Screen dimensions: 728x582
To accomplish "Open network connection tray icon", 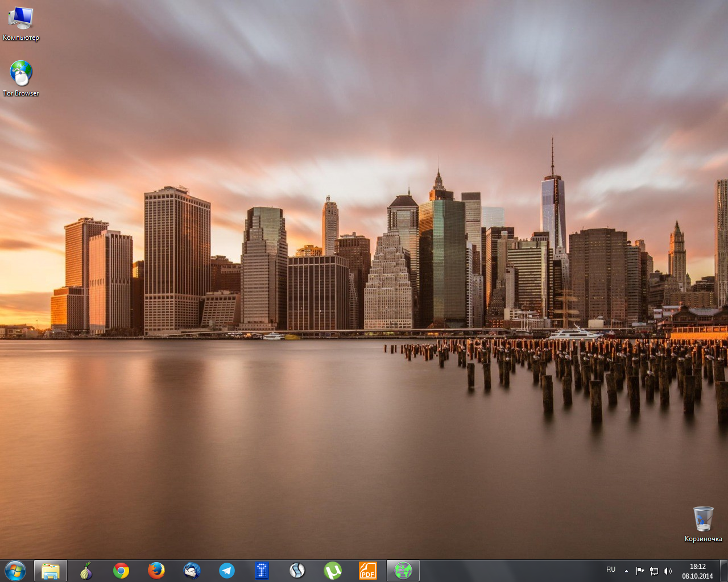I will 654,571.
